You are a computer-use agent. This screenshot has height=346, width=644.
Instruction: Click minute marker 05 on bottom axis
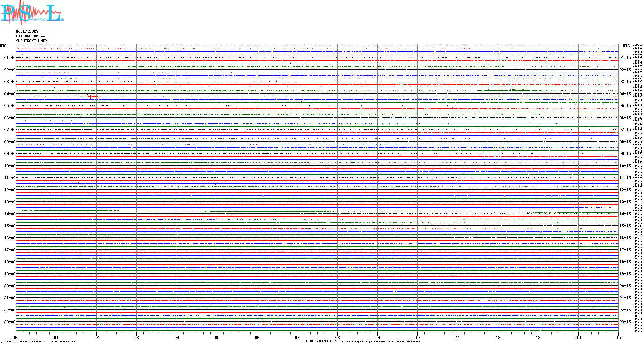click(217, 337)
